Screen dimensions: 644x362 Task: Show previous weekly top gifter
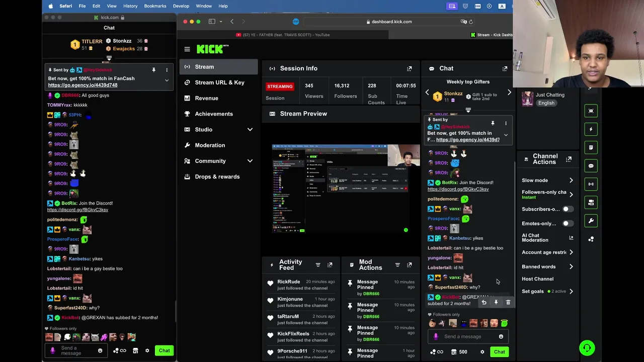click(x=427, y=93)
